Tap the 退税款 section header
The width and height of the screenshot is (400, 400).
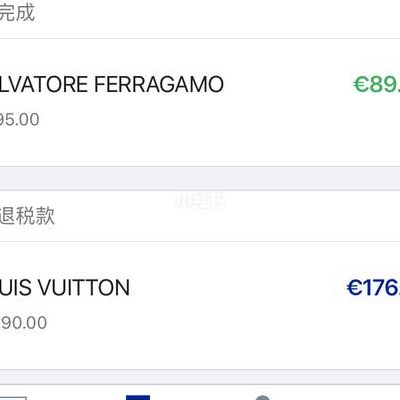click(27, 216)
